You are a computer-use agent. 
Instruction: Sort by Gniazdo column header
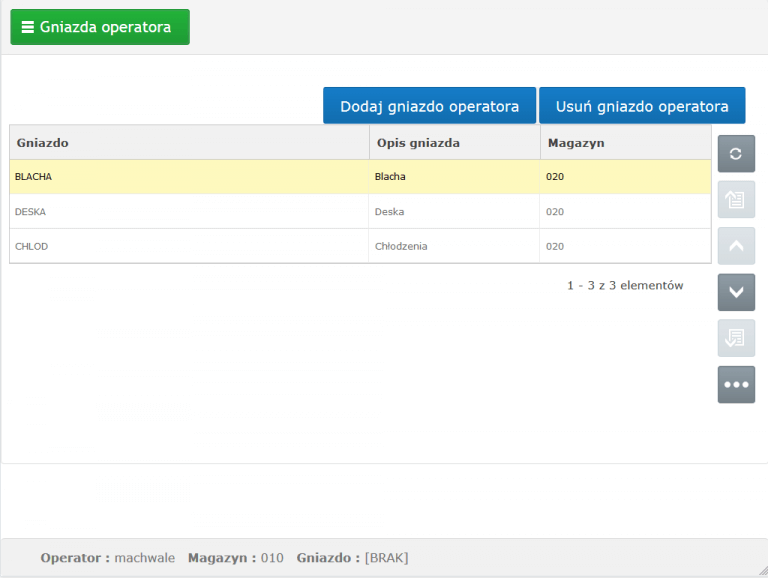(189, 143)
